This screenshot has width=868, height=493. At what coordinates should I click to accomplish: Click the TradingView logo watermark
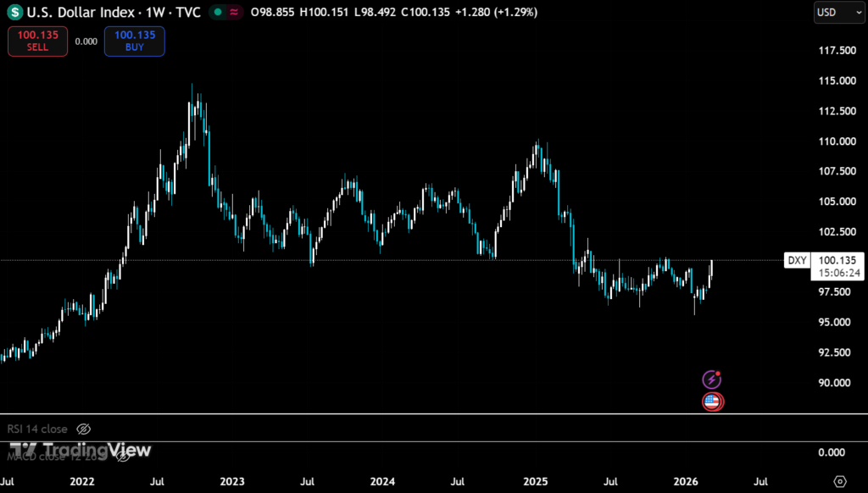pyautogui.click(x=79, y=450)
